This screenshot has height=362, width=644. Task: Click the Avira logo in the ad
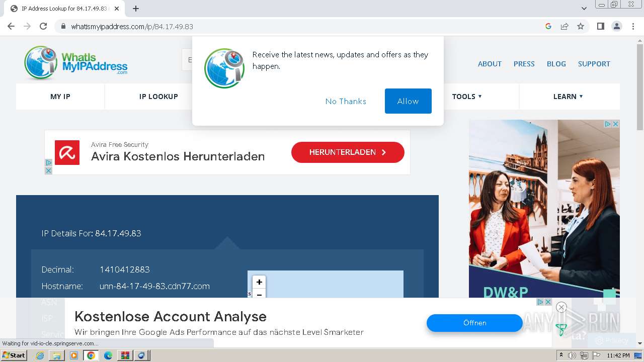click(x=67, y=152)
